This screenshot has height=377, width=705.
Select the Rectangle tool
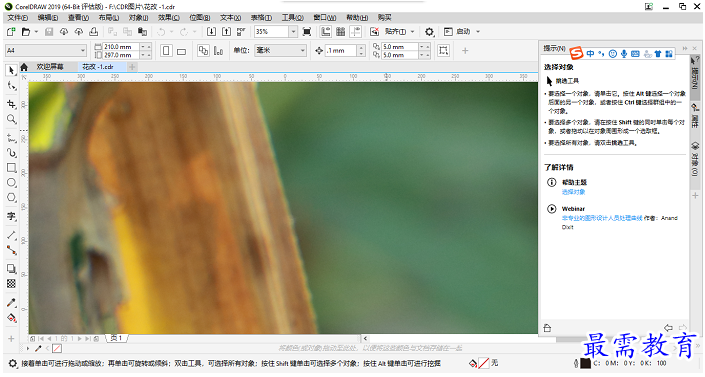(12, 168)
